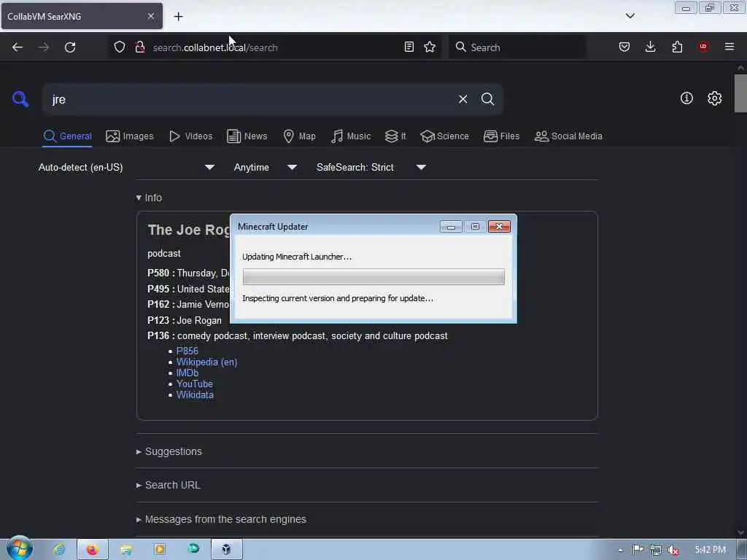
Task: Switch to Firefox in the taskbar
Action: (x=93, y=549)
